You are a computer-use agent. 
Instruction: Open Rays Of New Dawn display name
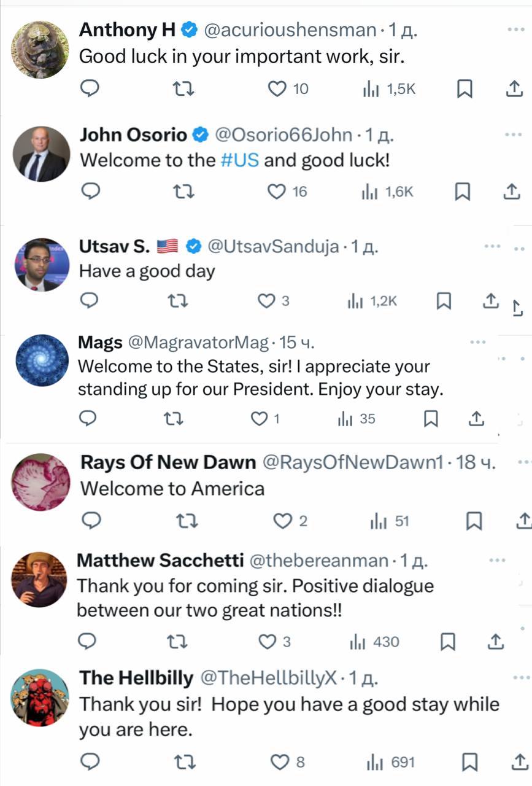pyautogui.click(x=168, y=462)
